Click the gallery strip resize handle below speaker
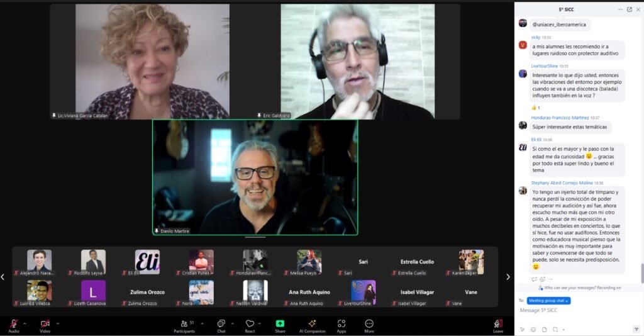644x336 pixels. pyautogui.click(x=255, y=237)
